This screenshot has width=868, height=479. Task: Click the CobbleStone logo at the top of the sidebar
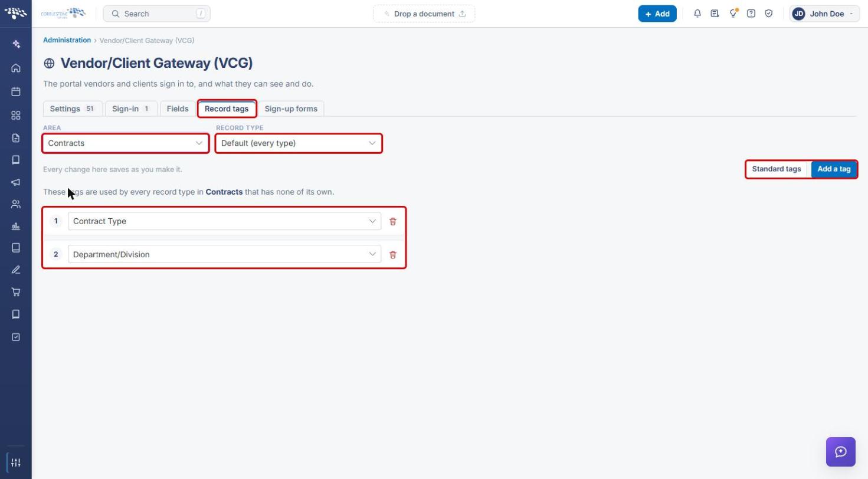point(16,13)
